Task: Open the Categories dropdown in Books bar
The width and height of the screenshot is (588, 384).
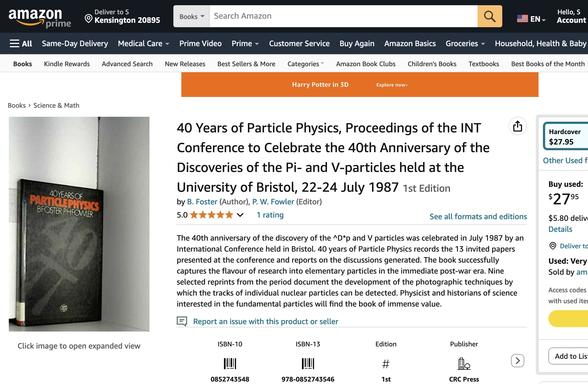Action: 306,64
